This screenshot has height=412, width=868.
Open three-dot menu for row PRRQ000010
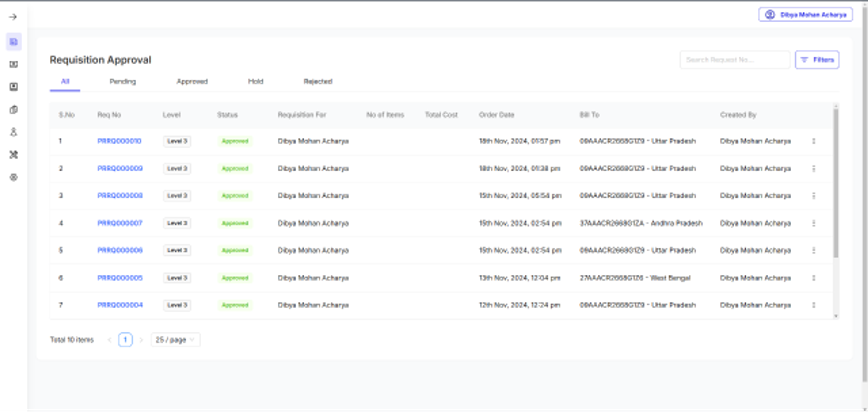click(814, 141)
